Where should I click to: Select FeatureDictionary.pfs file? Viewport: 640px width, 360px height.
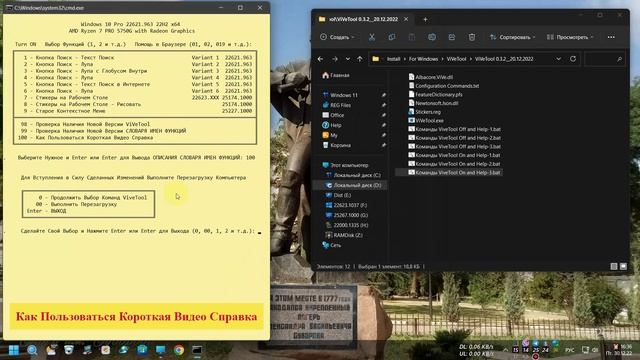click(x=436, y=94)
